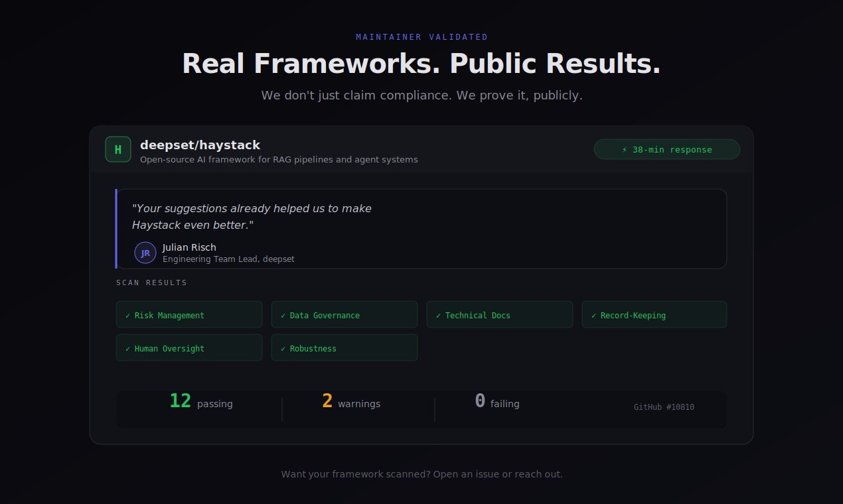843x504 pixels.
Task: Select the Technical Docs result chip
Action: (x=500, y=314)
